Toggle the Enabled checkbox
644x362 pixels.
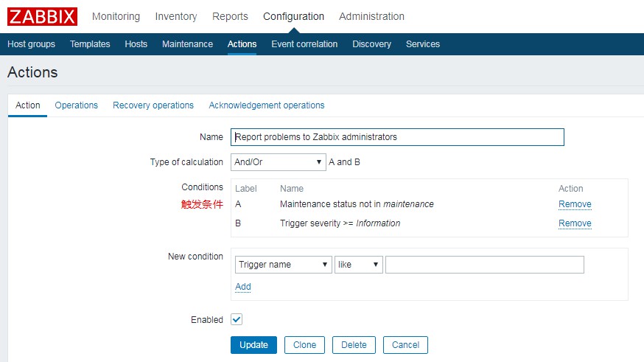click(x=237, y=320)
